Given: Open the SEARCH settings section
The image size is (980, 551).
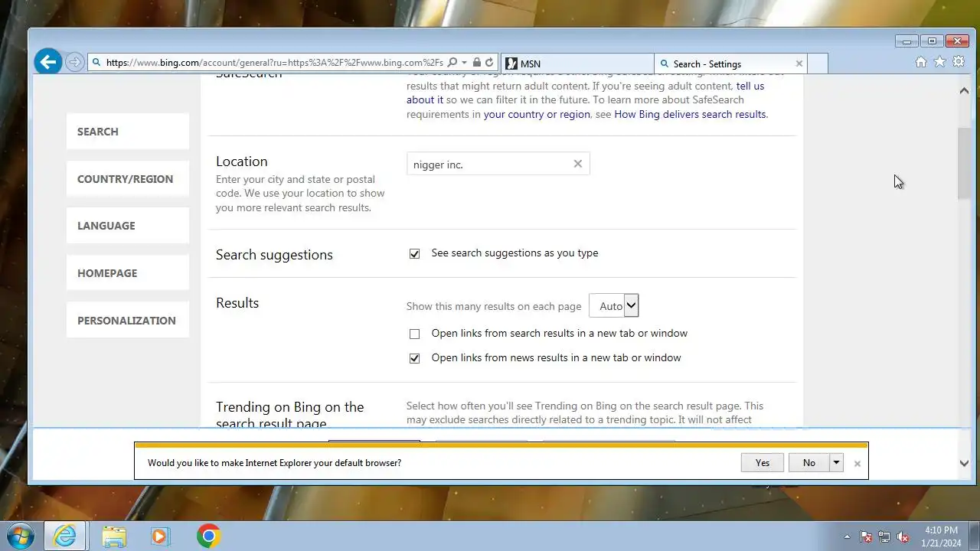Looking at the screenshot, I should pyautogui.click(x=128, y=132).
